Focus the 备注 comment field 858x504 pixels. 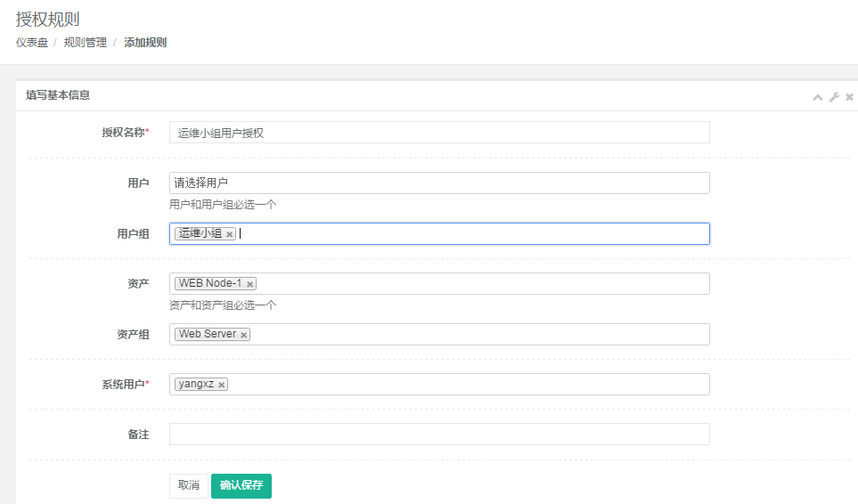pos(439,434)
